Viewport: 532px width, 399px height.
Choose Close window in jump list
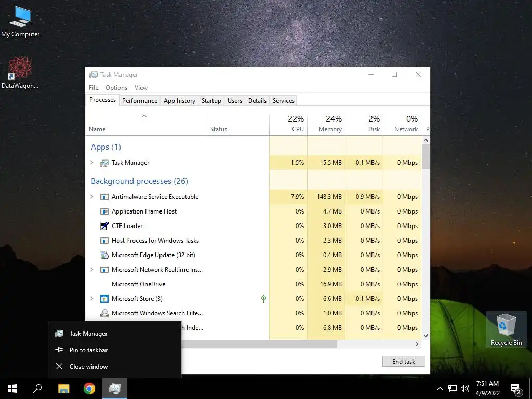coord(115,367)
